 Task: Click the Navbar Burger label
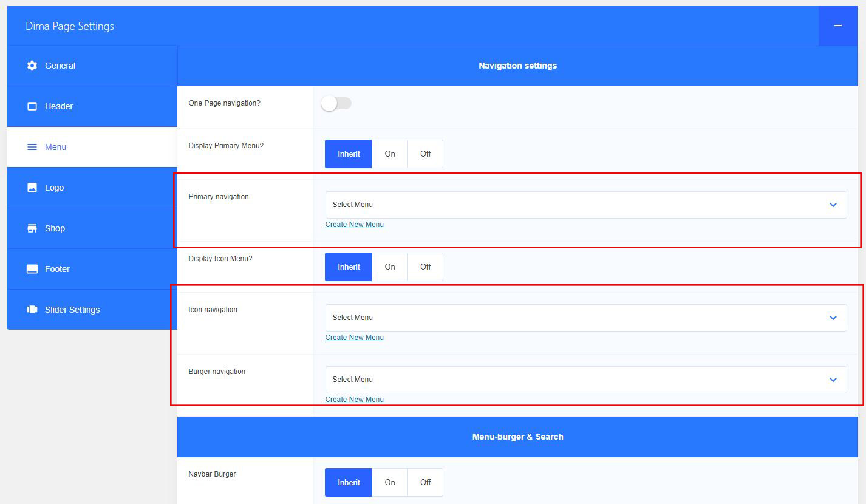coord(213,474)
